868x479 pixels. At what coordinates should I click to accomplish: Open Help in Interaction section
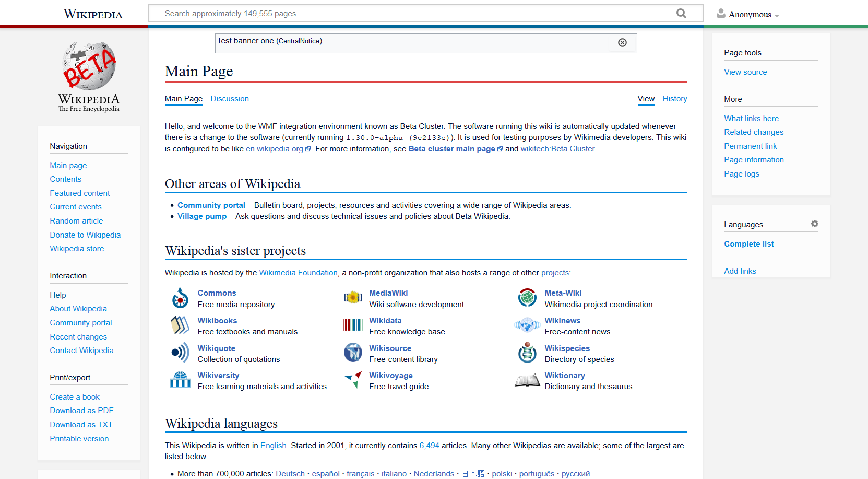[x=58, y=295]
